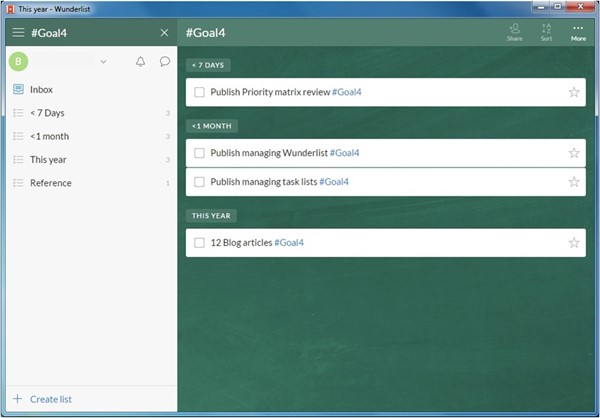
Task: Click the Inbox tray icon
Action: 18,89
